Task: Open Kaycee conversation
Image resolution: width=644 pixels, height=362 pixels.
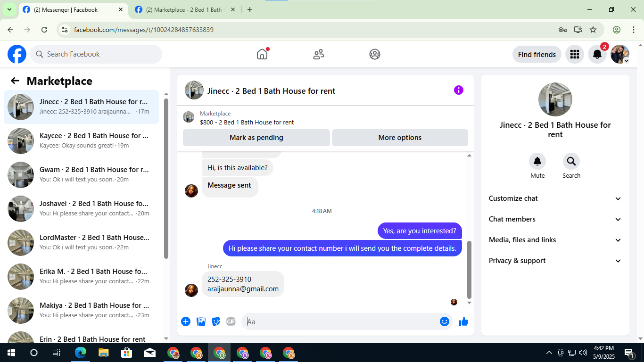Action: (82, 140)
